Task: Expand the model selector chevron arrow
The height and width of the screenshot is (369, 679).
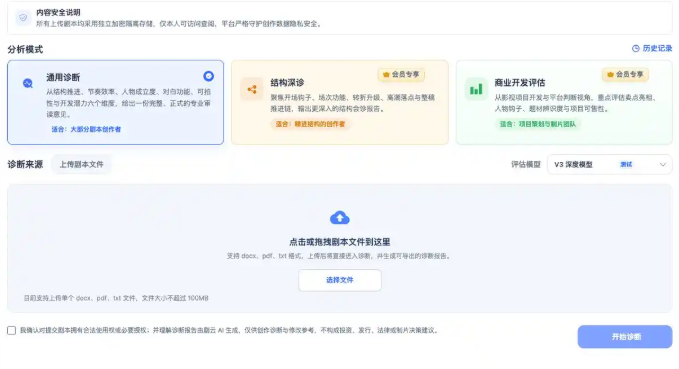Action: [663, 165]
